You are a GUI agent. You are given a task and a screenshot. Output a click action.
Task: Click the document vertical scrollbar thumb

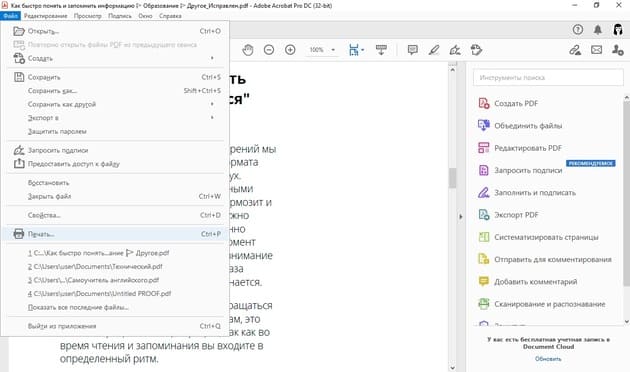point(452,178)
